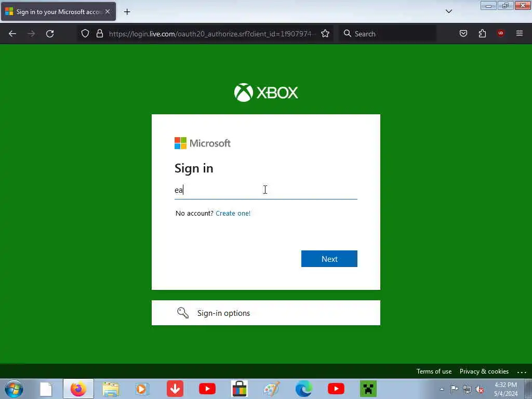Open the clock showing 4:32 PM
This screenshot has height=399, width=532.
point(506,389)
